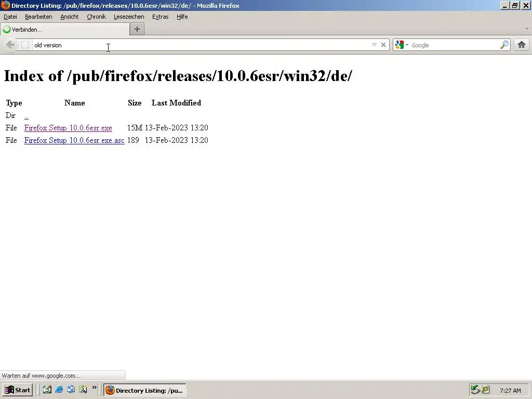This screenshot has height=399, width=532.
Task: Open the Chronik menu
Action: coord(96,17)
